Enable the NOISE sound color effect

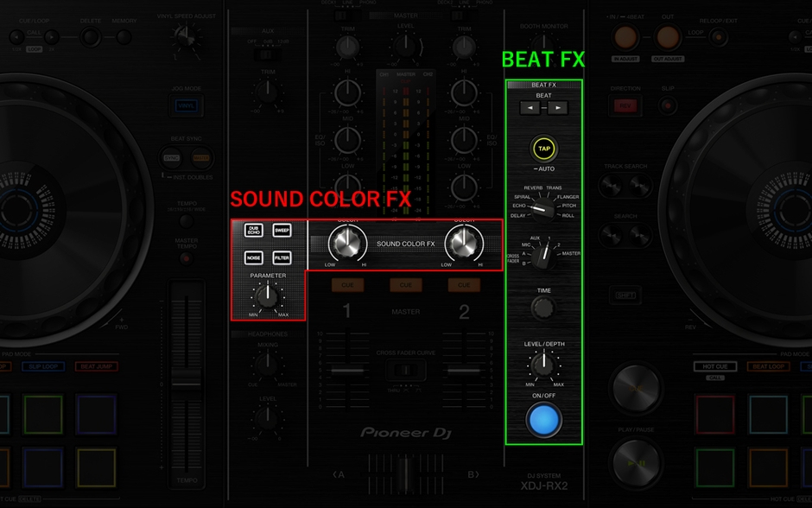click(253, 257)
